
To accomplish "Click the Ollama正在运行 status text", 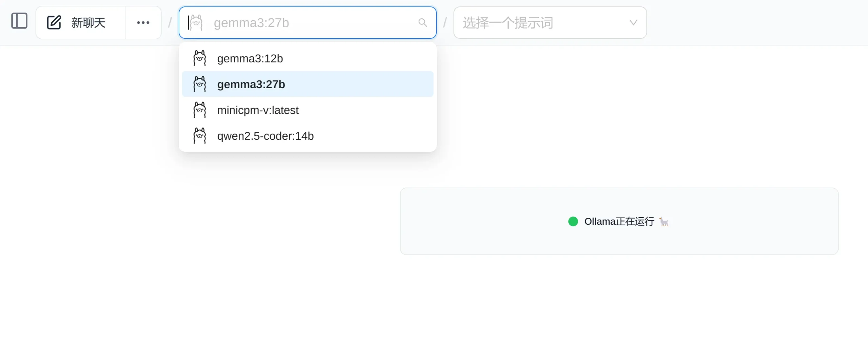I will pos(619,221).
